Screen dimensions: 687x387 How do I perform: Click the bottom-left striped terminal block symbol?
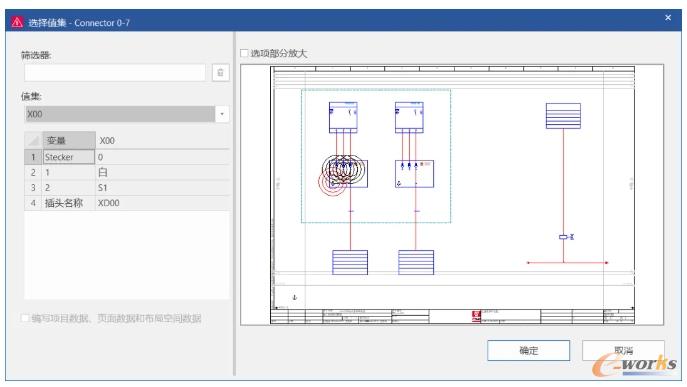350,263
